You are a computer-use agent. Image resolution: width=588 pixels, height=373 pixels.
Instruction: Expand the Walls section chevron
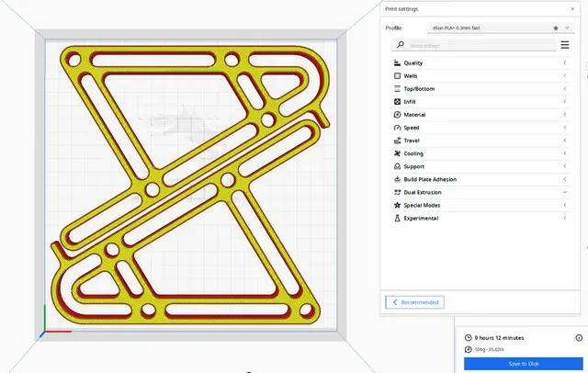coord(565,75)
